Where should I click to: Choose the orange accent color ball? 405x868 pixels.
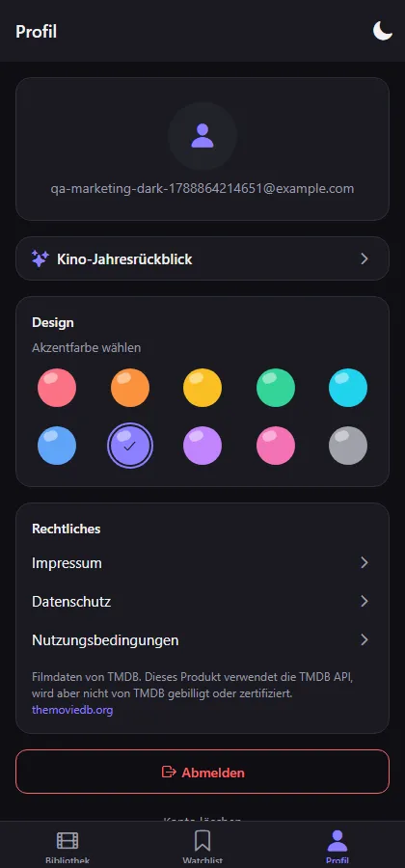(130, 388)
